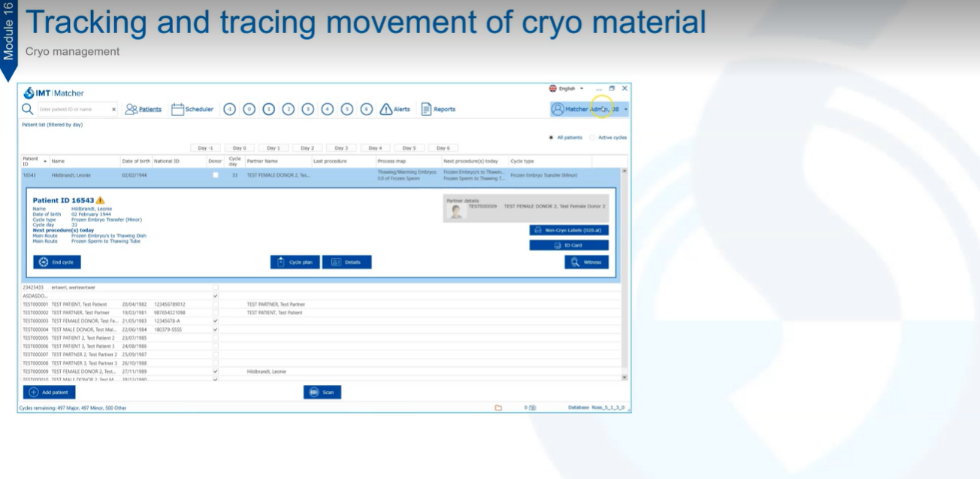
Task: Select the Active cycles radio button
Action: (x=592, y=138)
